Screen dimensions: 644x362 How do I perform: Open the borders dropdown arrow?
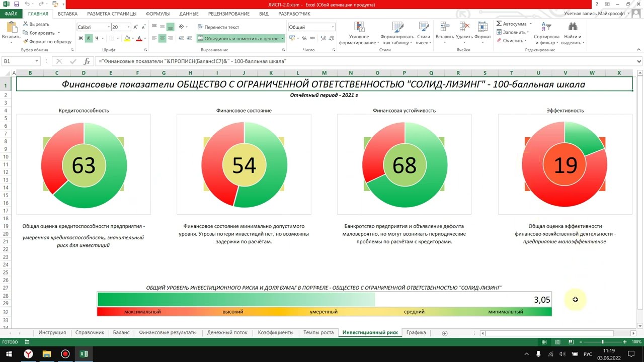click(x=118, y=39)
